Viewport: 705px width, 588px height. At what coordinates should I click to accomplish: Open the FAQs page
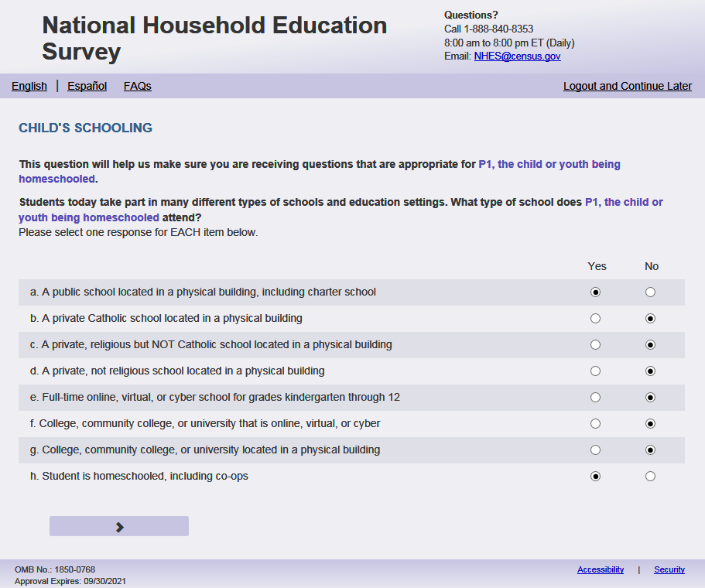click(x=138, y=86)
